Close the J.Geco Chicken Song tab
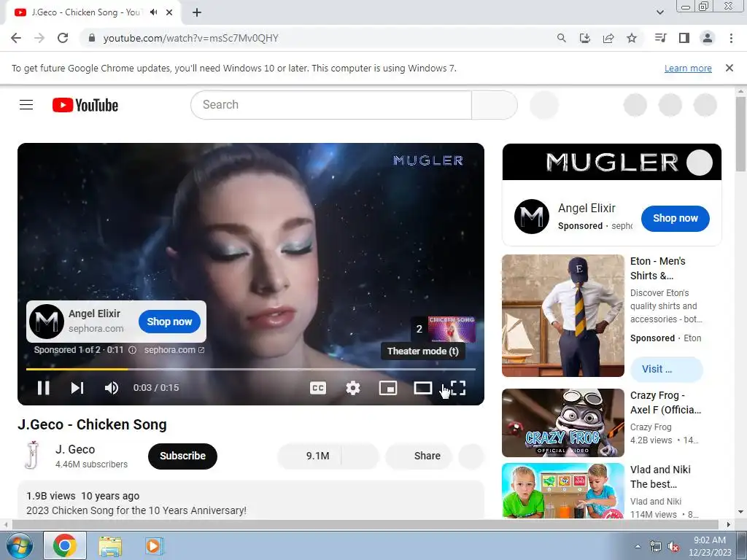 tap(169, 12)
